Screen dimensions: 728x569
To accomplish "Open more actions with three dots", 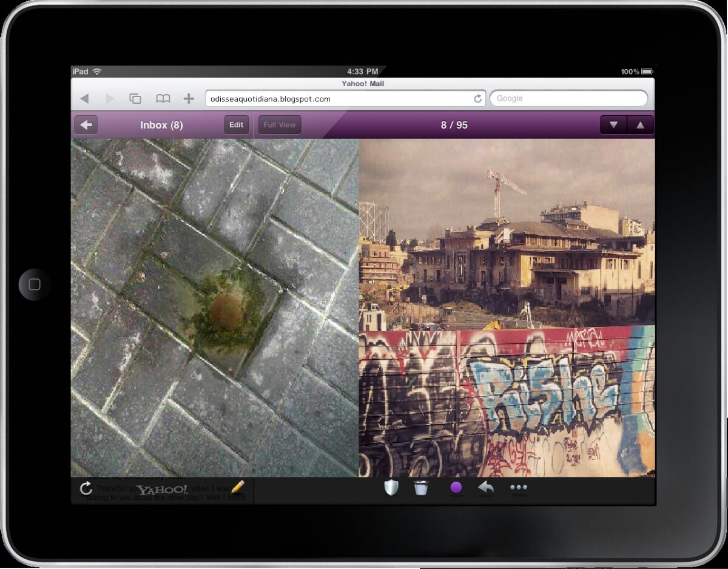I will (519, 488).
